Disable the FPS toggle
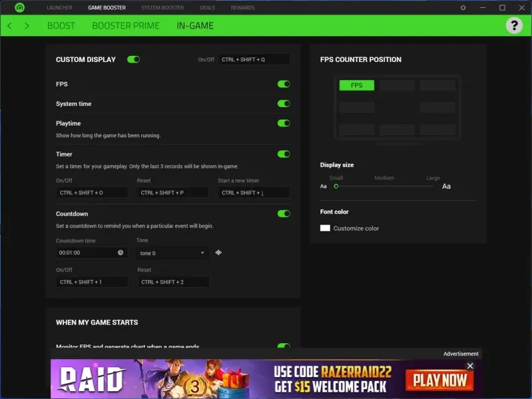 tap(284, 84)
